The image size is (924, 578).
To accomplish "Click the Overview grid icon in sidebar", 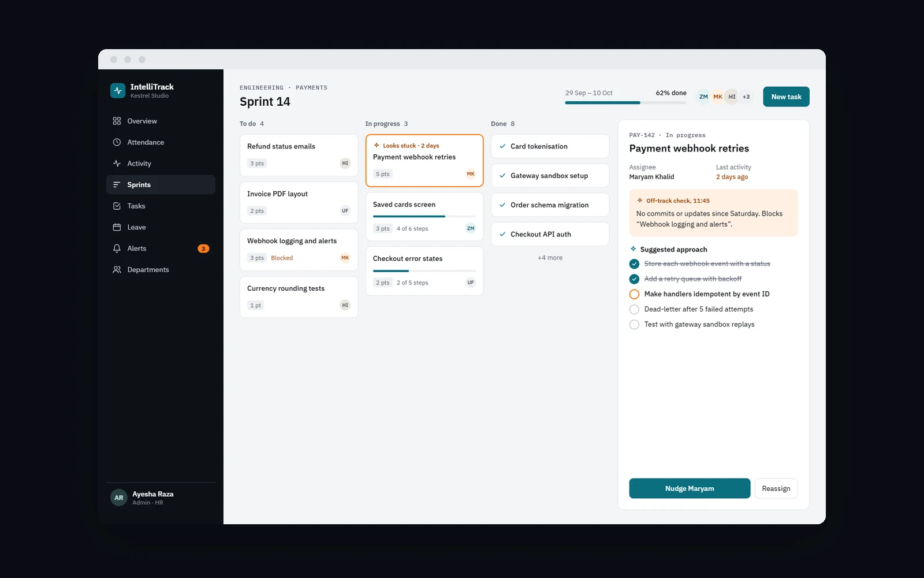I will 117,121.
